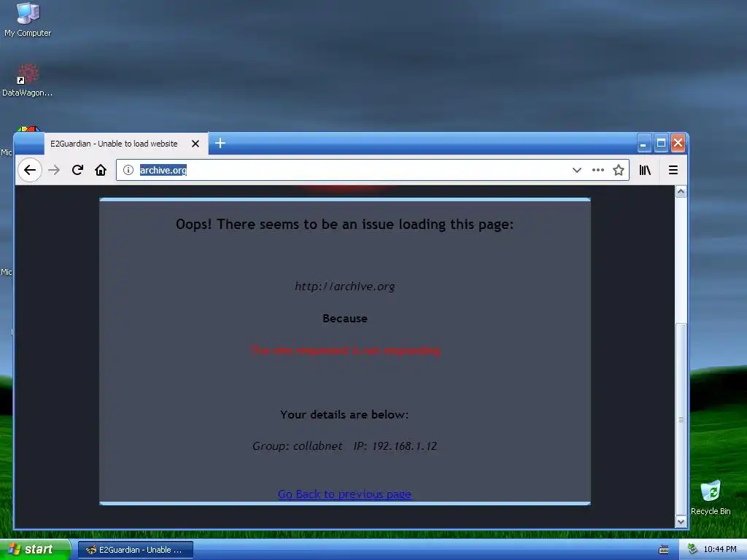Click the red site not responding message
The height and width of the screenshot is (560, 747).
click(x=345, y=351)
